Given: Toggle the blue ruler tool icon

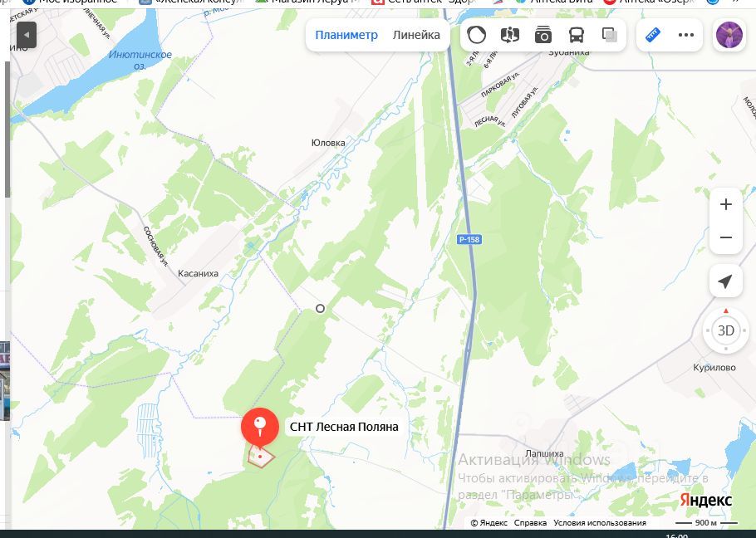Looking at the screenshot, I should pos(652,35).
